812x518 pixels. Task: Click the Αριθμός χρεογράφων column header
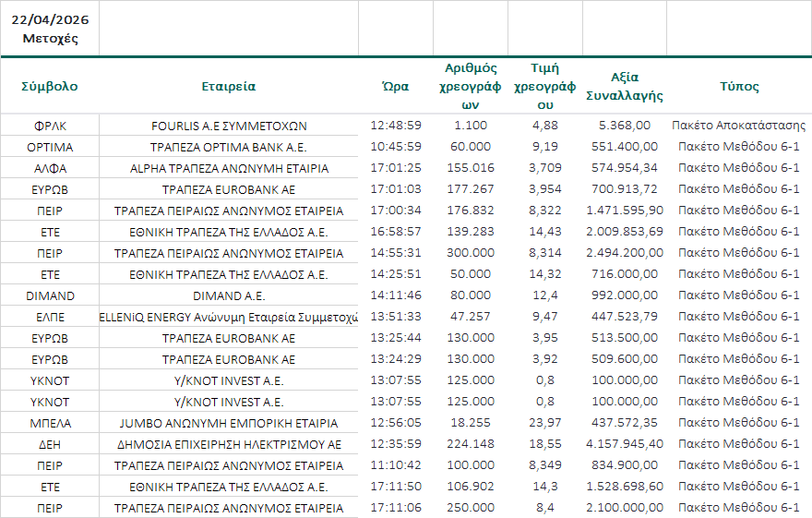point(471,86)
